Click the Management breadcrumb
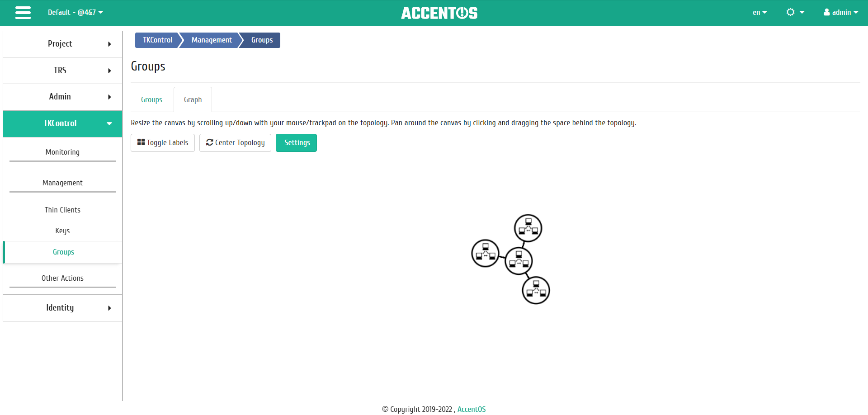868x415 pixels. click(212, 40)
